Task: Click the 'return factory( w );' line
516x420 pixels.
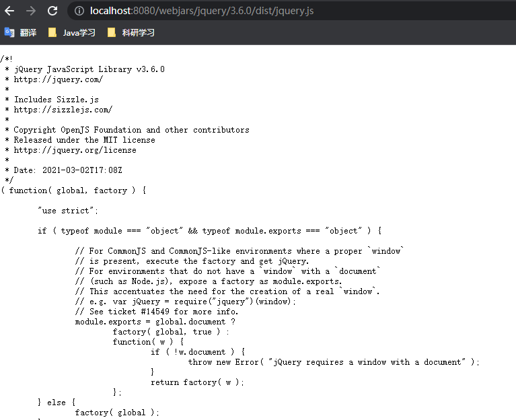Action: point(197,382)
